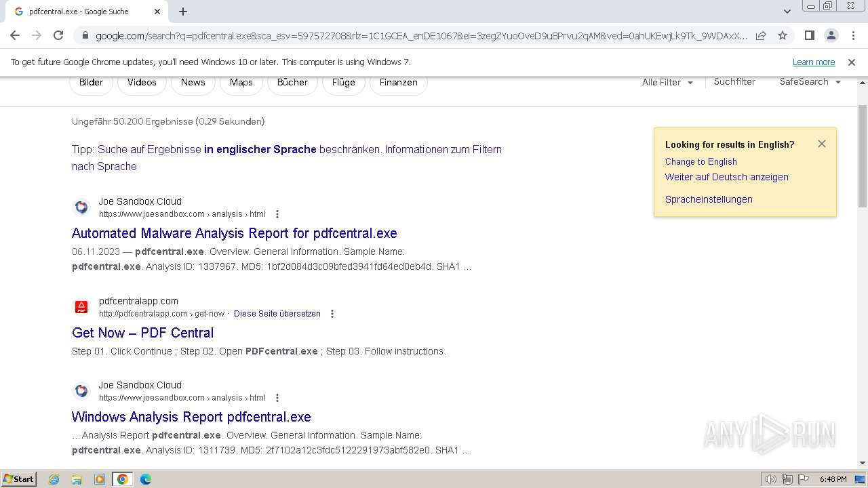This screenshot has height=488, width=868.
Task: Go forward in browser history
Action: (37, 35)
